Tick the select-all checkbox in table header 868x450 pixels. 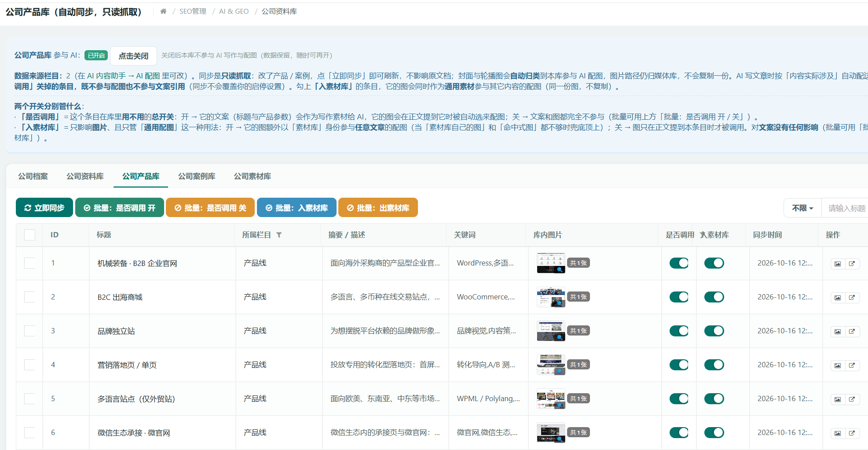click(x=29, y=235)
